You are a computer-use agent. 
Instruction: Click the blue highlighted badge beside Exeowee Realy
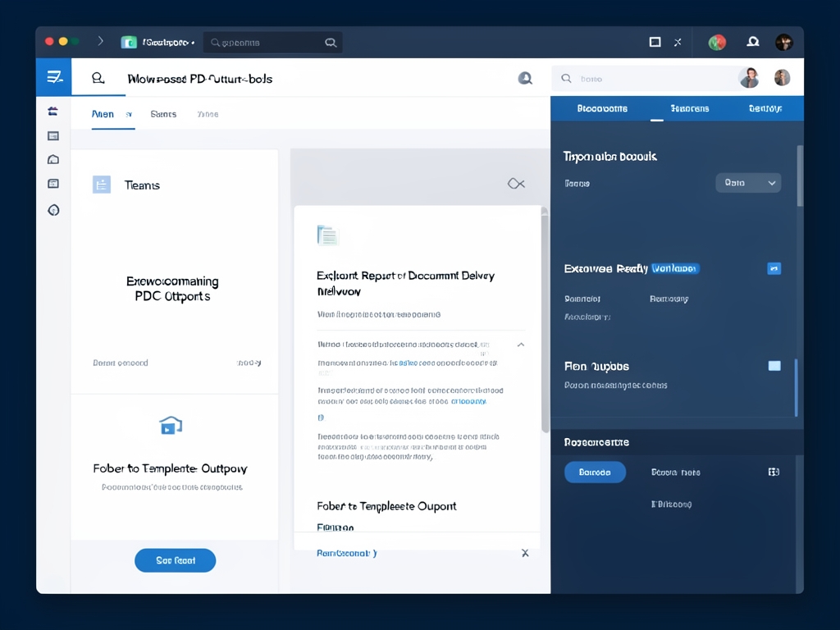tap(675, 268)
